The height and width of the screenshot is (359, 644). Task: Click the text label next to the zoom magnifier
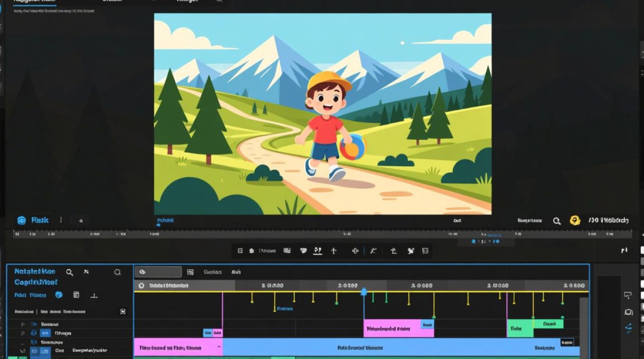(530, 221)
